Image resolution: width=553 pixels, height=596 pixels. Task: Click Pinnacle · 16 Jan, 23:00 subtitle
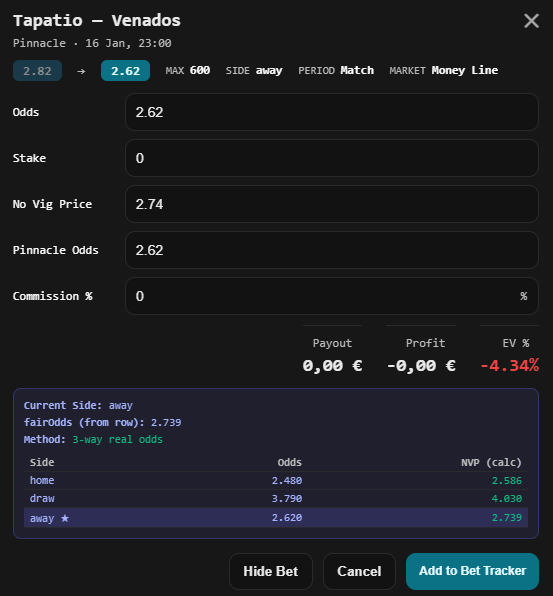[x=92, y=43]
